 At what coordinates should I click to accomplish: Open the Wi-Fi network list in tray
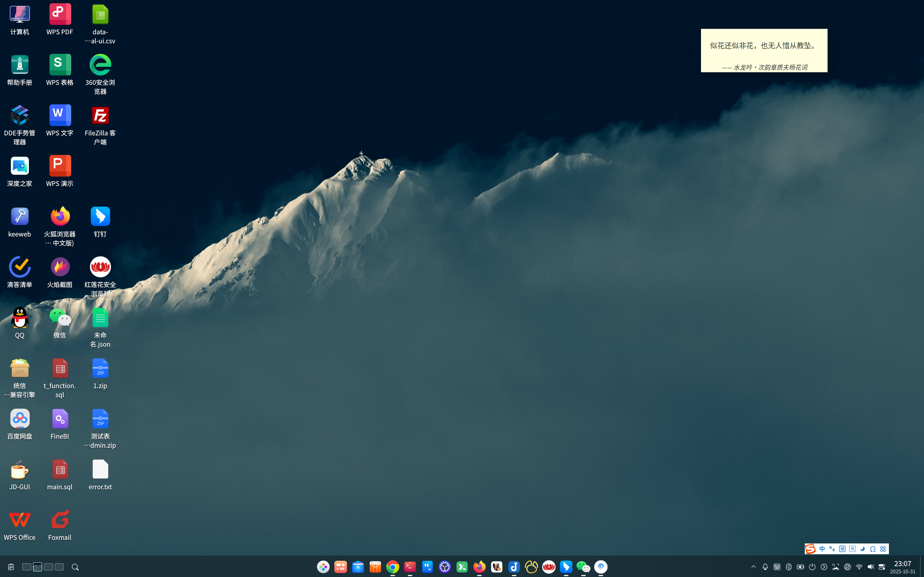click(859, 567)
